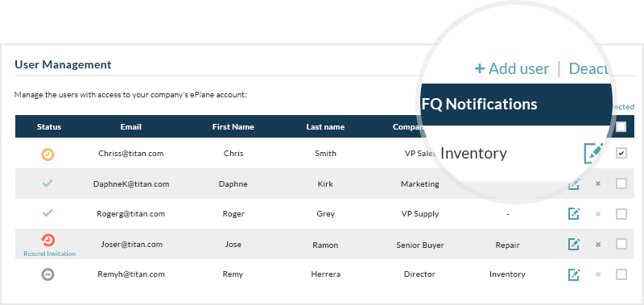Tick the checkbox for Remy Herrera

click(621, 274)
